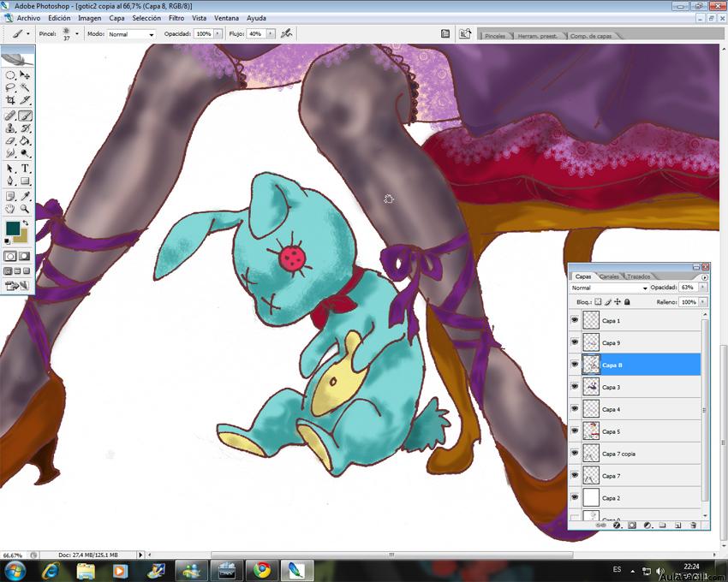Select the Clone Stamp tool
Screen dimensions: 728x582
10,128
